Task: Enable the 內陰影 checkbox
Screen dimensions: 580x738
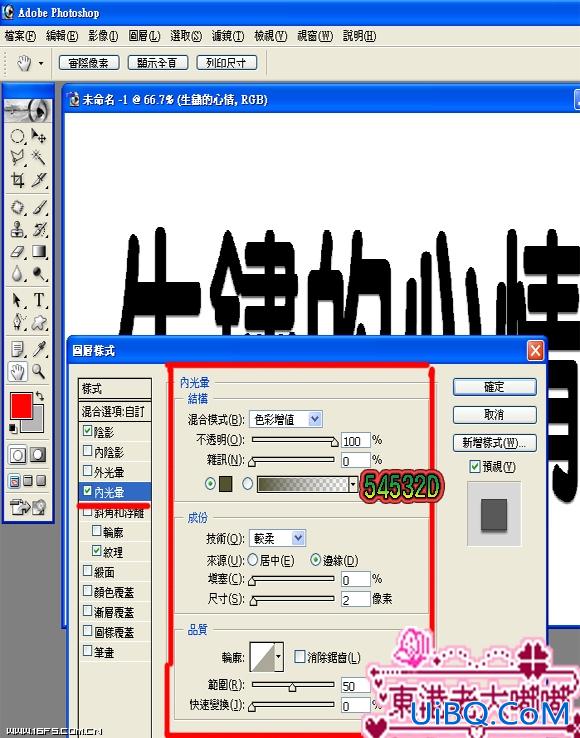Action: pyautogui.click(x=88, y=451)
